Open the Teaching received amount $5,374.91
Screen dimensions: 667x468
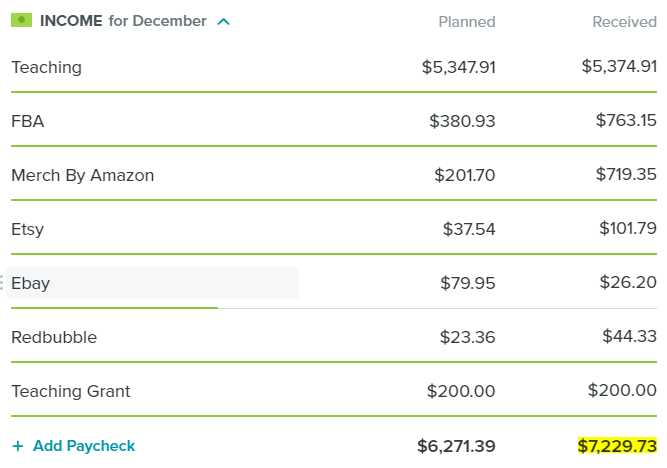click(619, 67)
